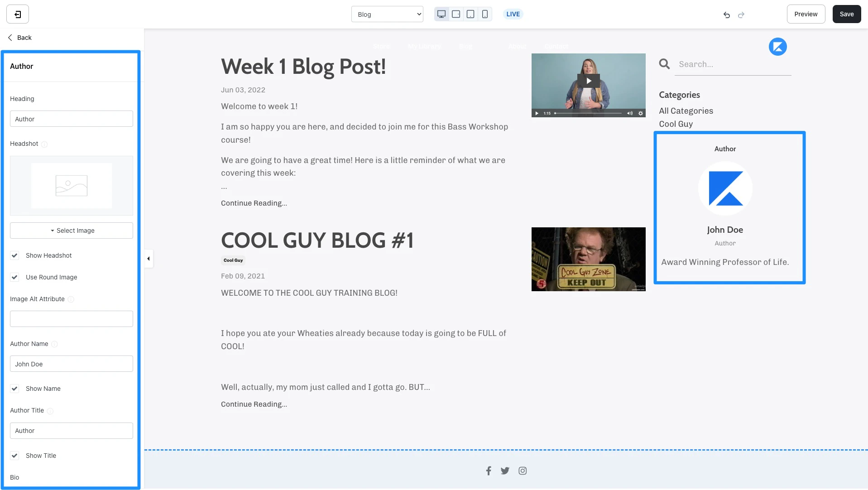
Task: Collapse the Author settings sidebar
Action: pyautogui.click(x=148, y=258)
